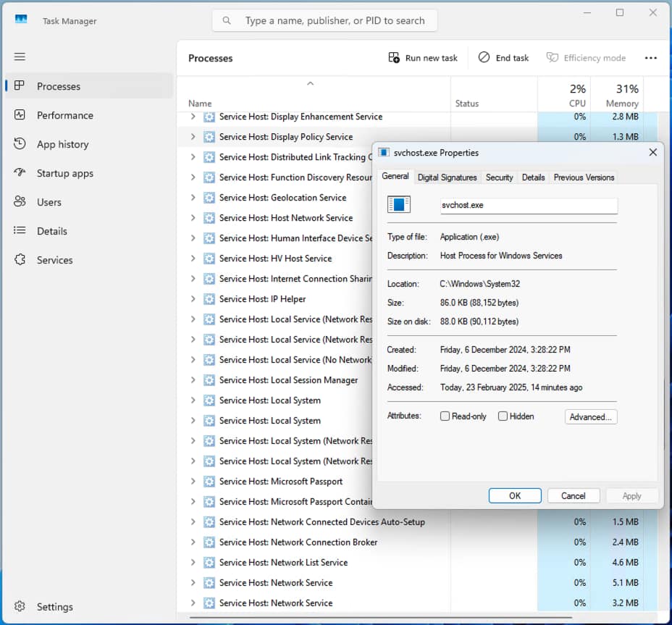Select the App history sidebar icon
This screenshot has width=672, height=625.
coord(20,144)
